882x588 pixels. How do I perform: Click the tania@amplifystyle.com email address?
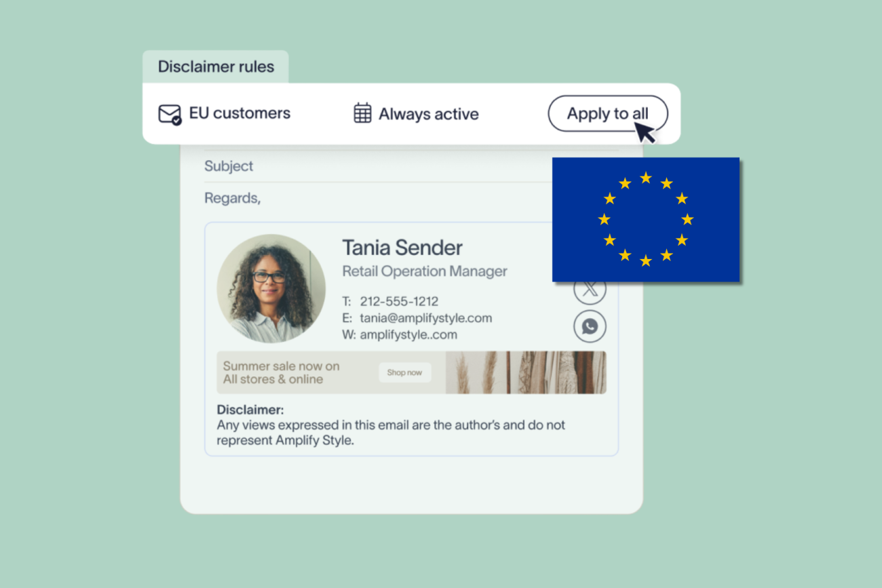coord(425,318)
